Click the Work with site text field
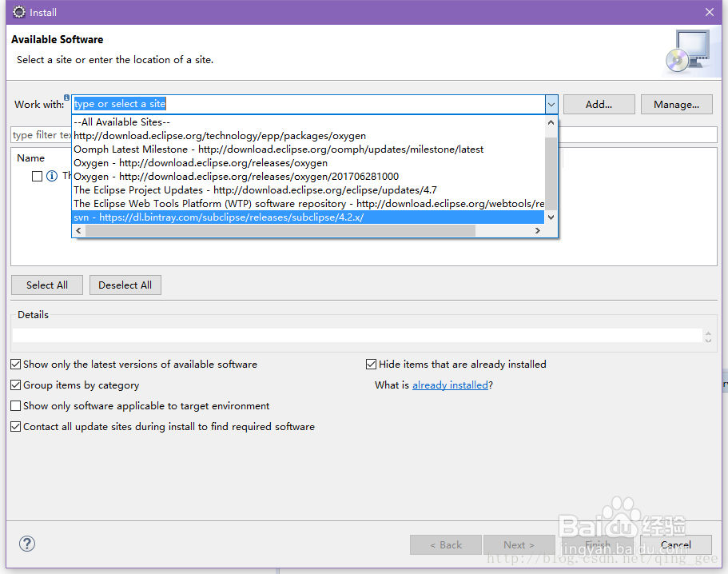 [x=308, y=105]
